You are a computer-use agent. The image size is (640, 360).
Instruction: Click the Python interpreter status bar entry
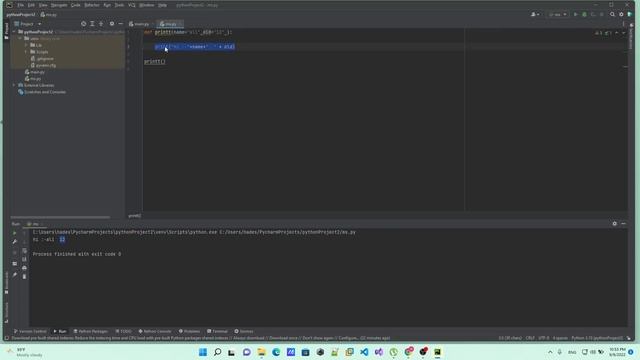point(597,338)
